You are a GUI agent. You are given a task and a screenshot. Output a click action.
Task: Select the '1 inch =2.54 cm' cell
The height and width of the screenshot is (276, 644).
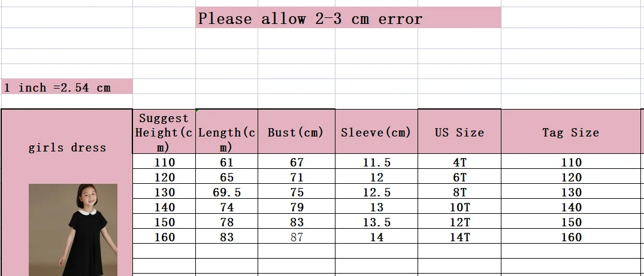[x=66, y=87]
